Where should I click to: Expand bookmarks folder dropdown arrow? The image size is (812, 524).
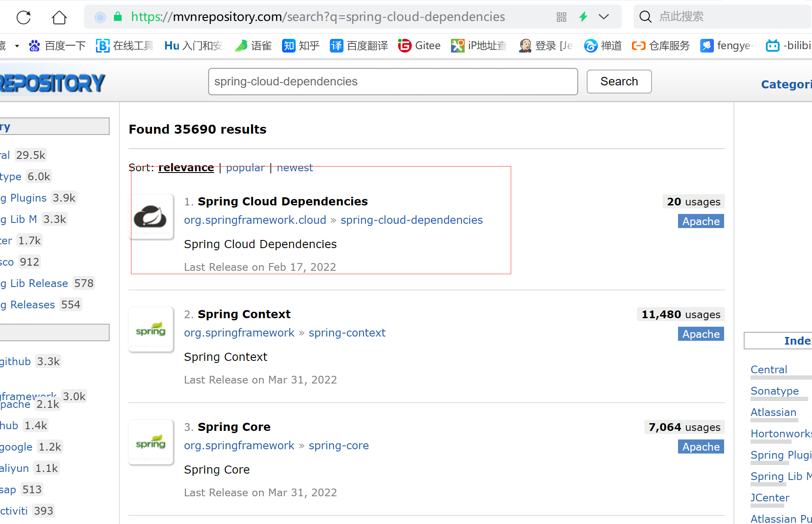[x=17, y=46]
